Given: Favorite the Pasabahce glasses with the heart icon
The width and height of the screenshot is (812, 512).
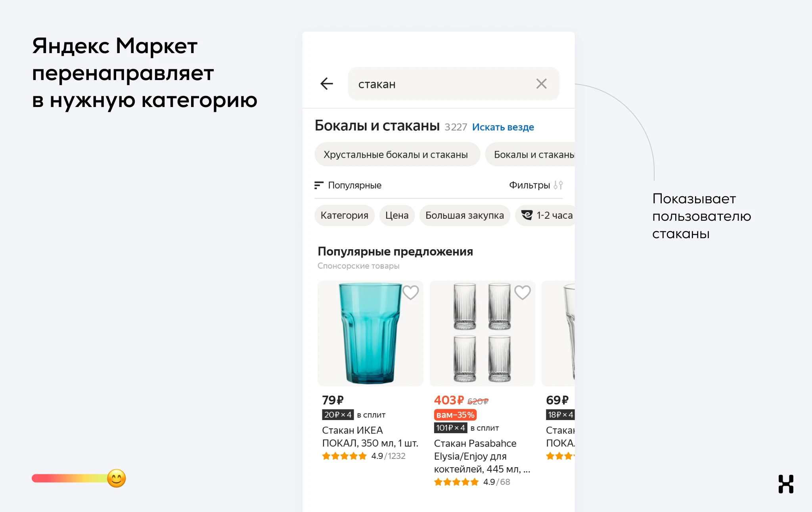Looking at the screenshot, I should click(522, 292).
